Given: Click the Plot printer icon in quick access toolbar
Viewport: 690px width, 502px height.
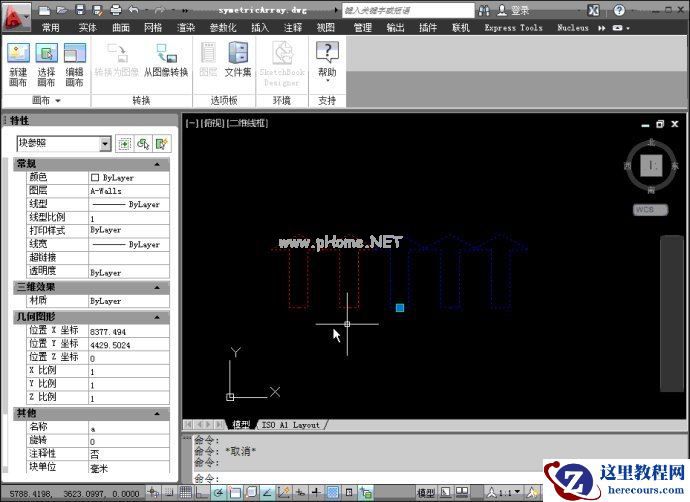Looking at the screenshot, I should (x=115, y=10).
